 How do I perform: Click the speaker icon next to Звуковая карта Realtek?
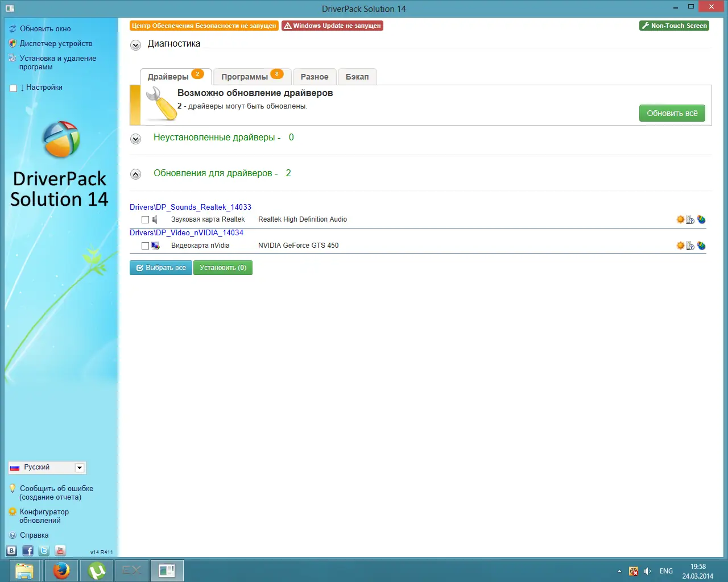pos(155,219)
